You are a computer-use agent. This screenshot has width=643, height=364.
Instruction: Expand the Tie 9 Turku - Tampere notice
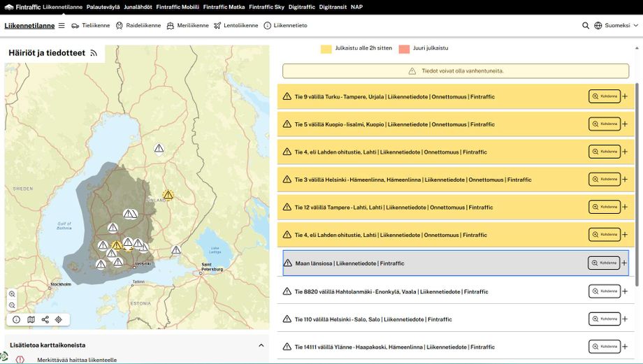(624, 96)
